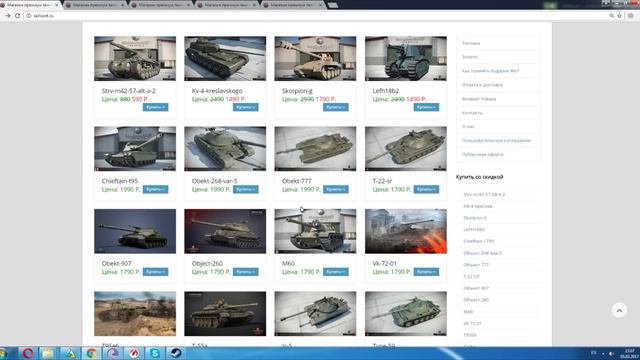The width and height of the screenshot is (640, 360).
Task: Switch to the second browser tab
Action: point(95,5)
